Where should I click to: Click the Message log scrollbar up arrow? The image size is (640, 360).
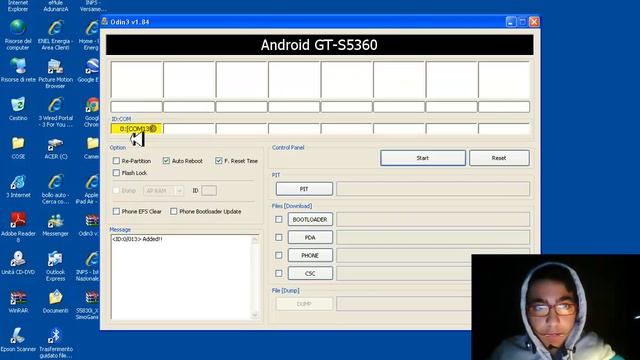pos(255,239)
